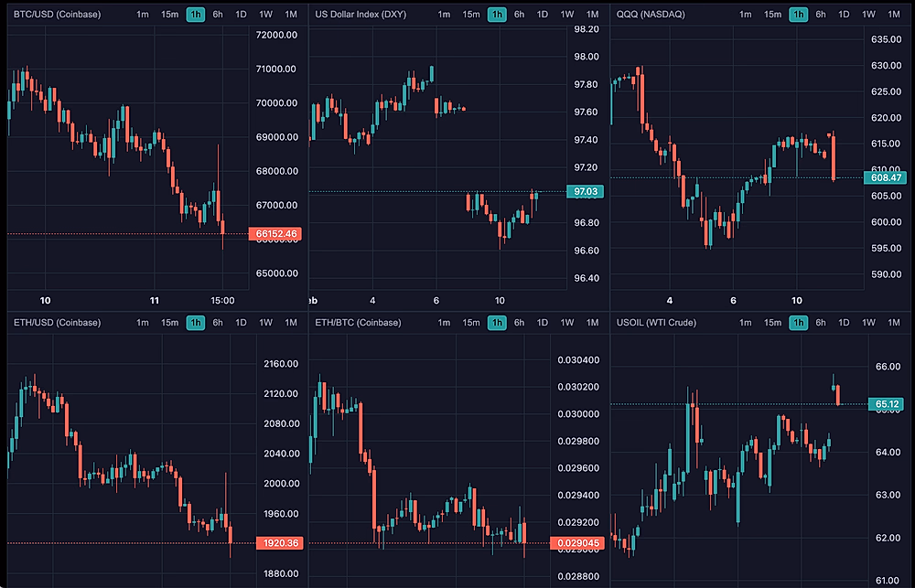Switch QQQ chart to 1D timeframe

click(x=844, y=15)
